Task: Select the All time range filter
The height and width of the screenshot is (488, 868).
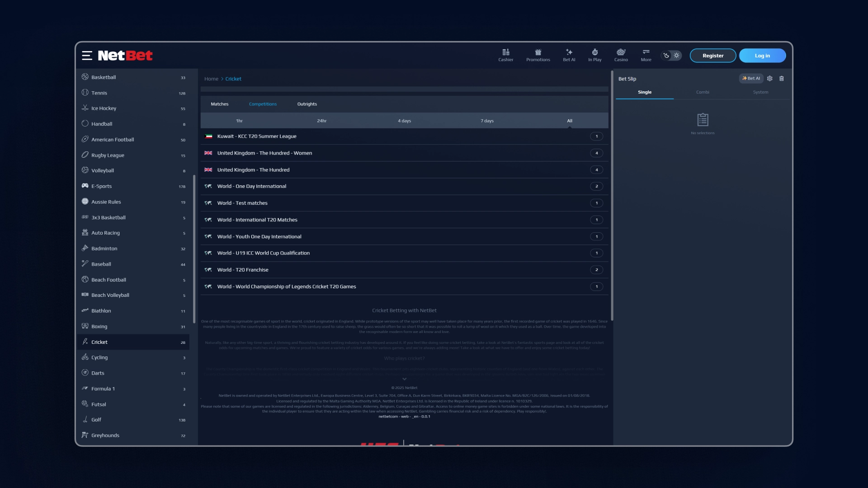Action: point(570,121)
